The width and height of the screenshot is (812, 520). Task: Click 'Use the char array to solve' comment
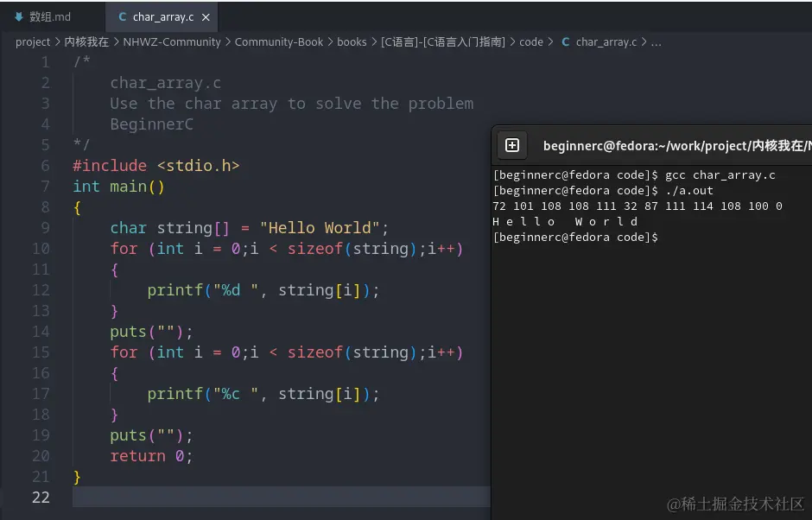pos(292,104)
